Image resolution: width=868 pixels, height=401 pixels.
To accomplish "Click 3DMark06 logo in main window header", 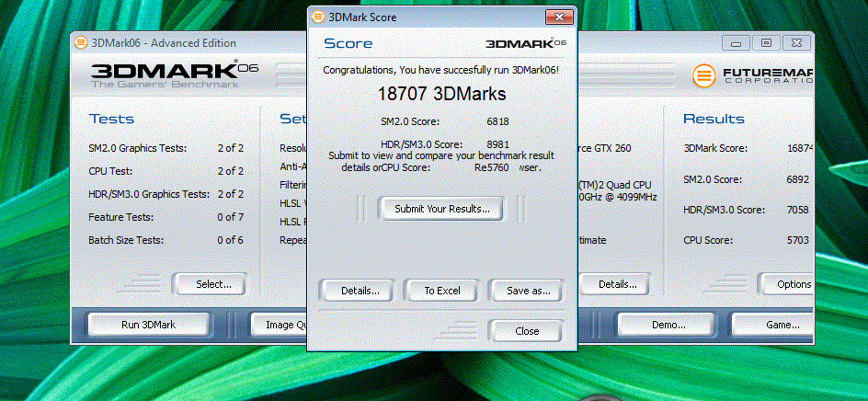I will (174, 74).
